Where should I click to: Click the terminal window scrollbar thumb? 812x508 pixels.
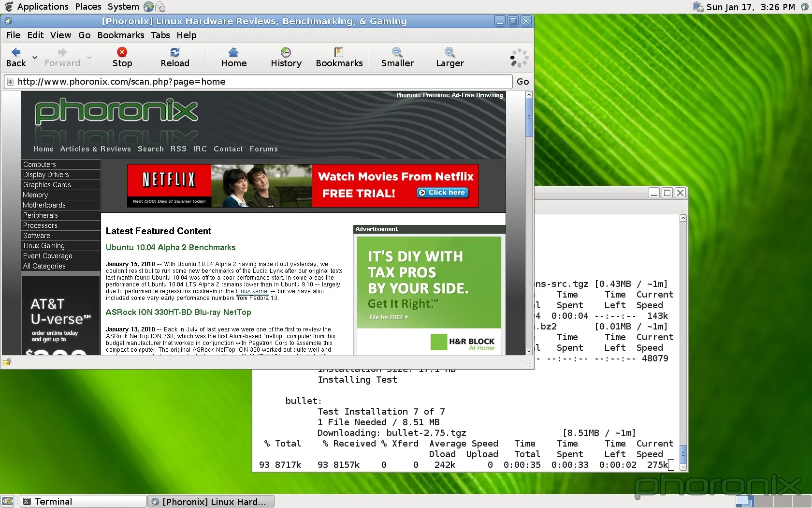(683, 454)
